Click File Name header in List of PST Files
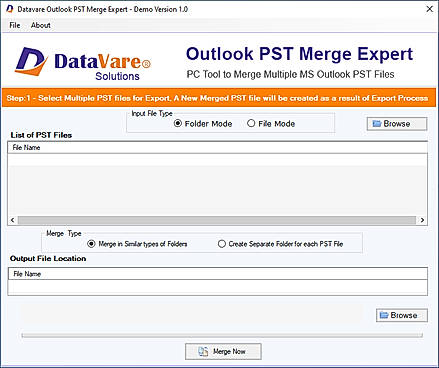 217,147
